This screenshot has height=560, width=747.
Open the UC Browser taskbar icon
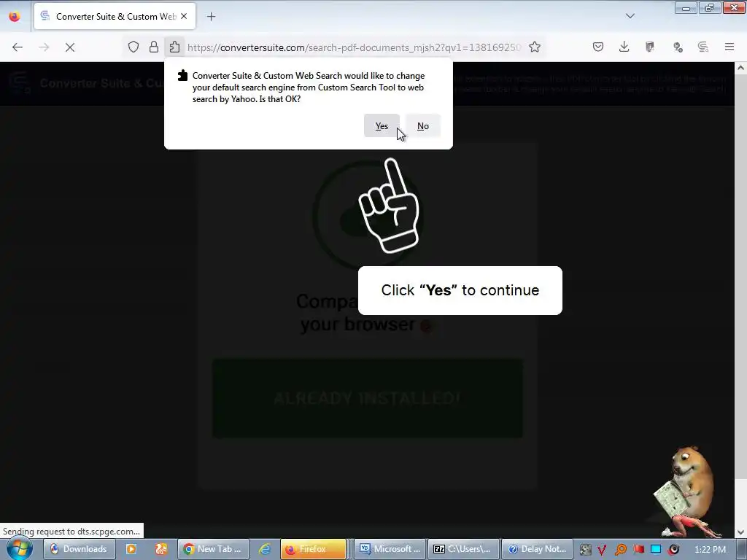(x=161, y=549)
